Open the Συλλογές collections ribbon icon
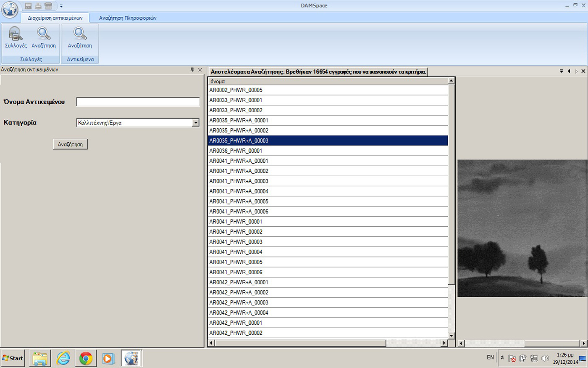This screenshot has height=368, width=588. coord(16,37)
